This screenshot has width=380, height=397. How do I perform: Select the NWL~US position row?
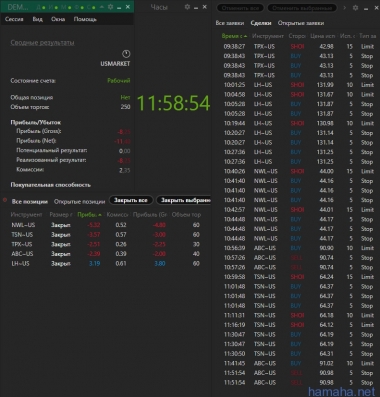click(106, 225)
